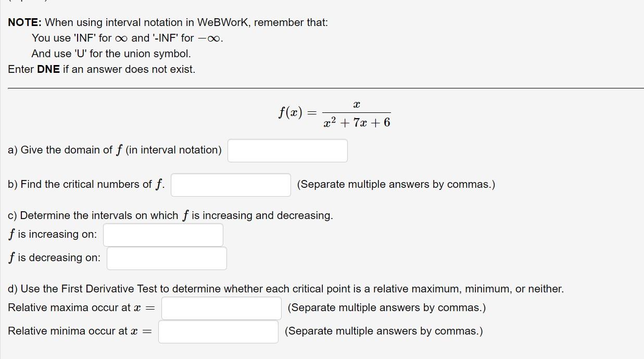The image size is (644, 359).
Task: Click the horizontal divider below the instructions
Action: coord(322,88)
